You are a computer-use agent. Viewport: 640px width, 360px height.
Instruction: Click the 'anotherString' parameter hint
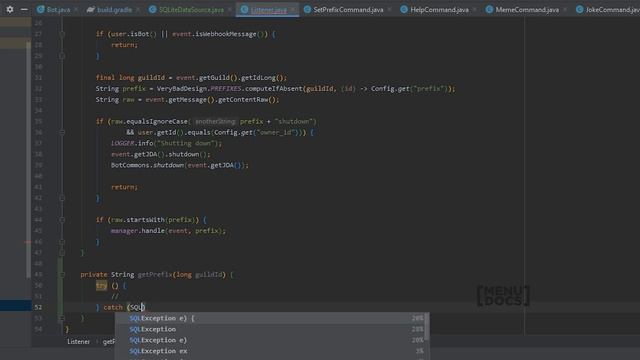click(215, 122)
